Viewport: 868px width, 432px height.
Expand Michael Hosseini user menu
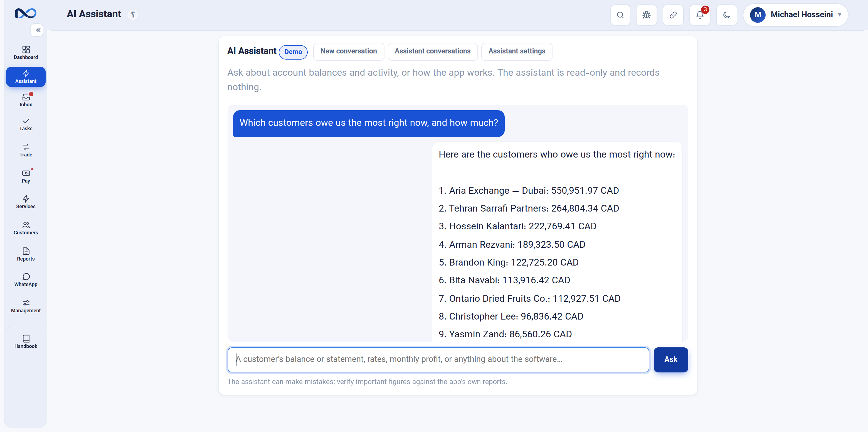click(796, 15)
